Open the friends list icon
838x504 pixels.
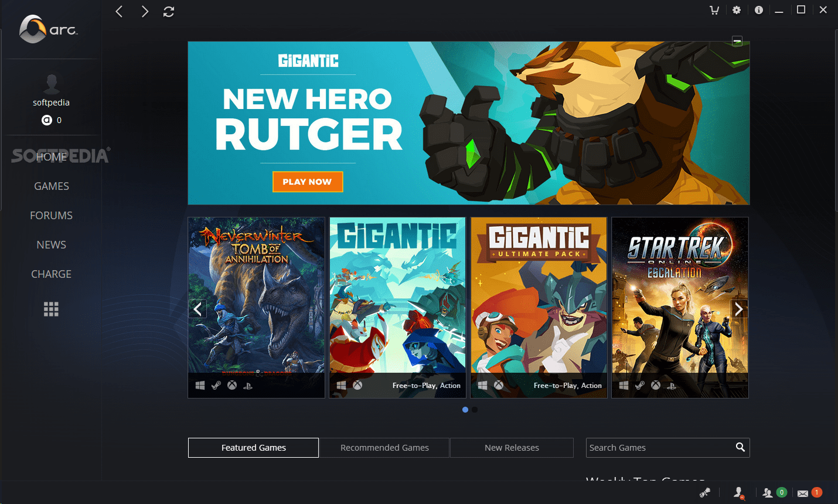click(768, 493)
